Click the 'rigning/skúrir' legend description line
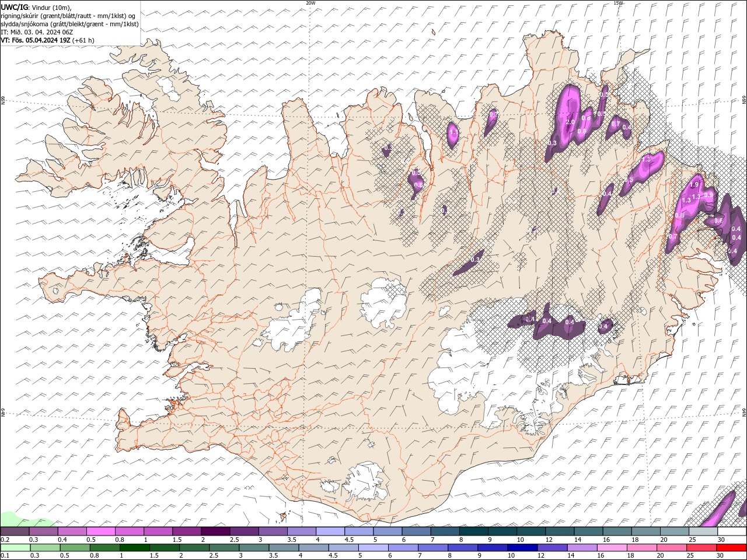The width and height of the screenshot is (747, 560). click(x=68, y=16)
